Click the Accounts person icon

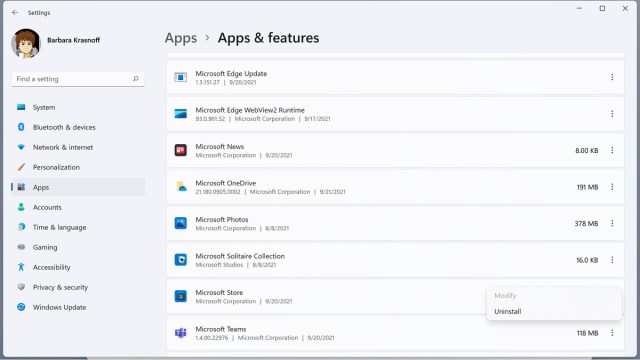[x=21, y=207]
